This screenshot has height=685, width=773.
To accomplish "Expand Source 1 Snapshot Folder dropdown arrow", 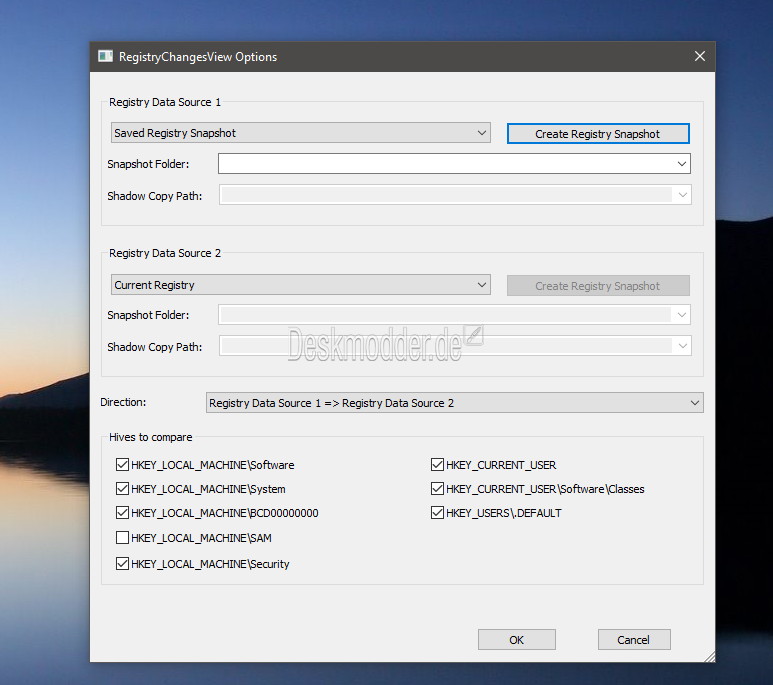I will 682,164.
